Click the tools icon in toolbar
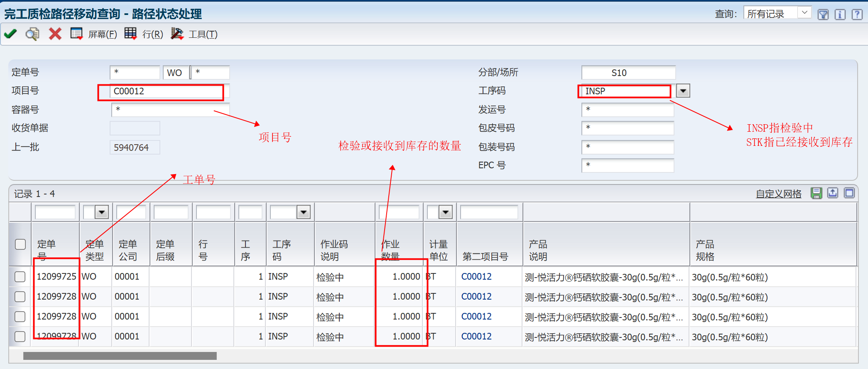 coord(177,34)
